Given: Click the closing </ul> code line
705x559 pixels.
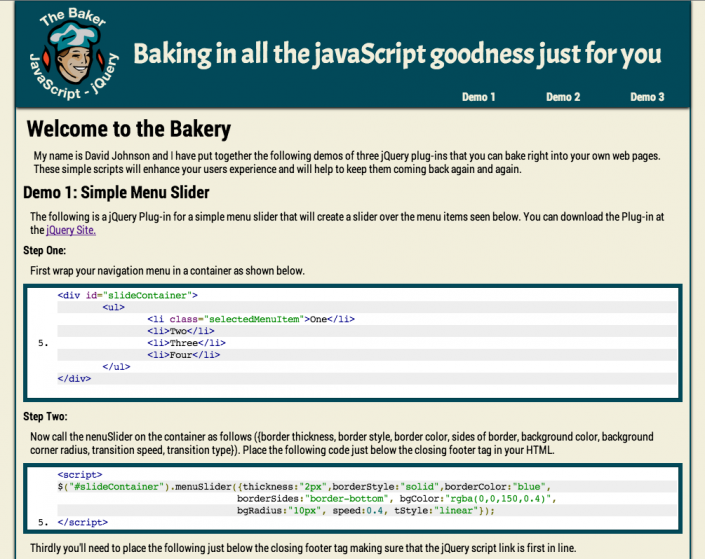Looking at the screenshot, I should pos(116,367).
